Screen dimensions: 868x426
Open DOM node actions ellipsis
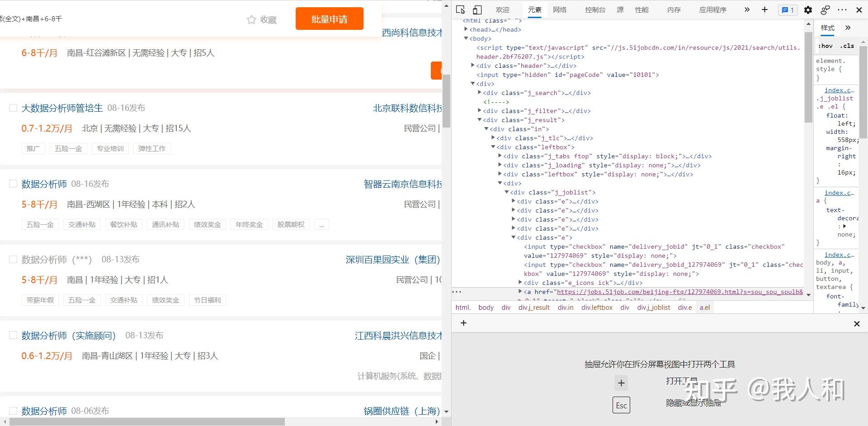[457, 292]
